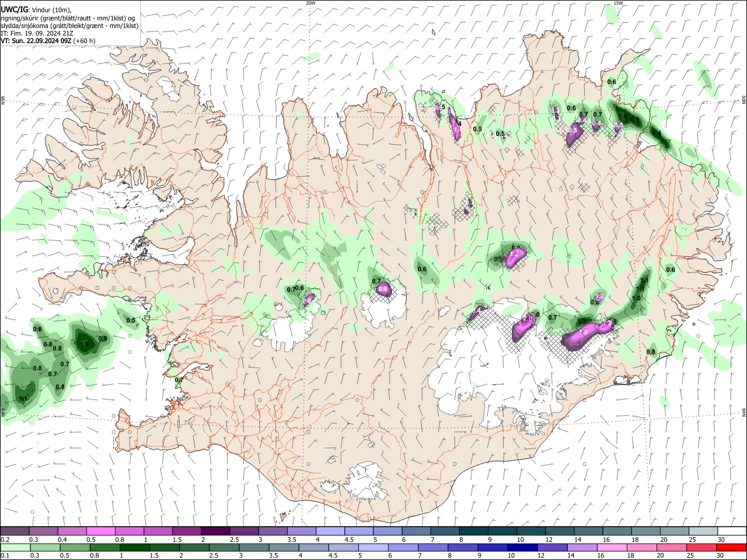Screen dimensions: 747x560
Task: Pick the darkest purple 2 swatch in upper legend
Action: click(215, 531)
